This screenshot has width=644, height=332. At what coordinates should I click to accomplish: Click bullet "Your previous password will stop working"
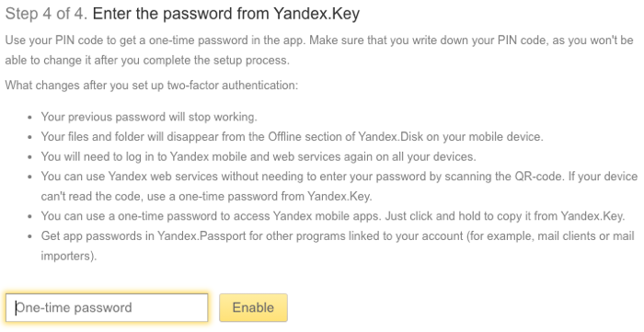coord(149,117)
